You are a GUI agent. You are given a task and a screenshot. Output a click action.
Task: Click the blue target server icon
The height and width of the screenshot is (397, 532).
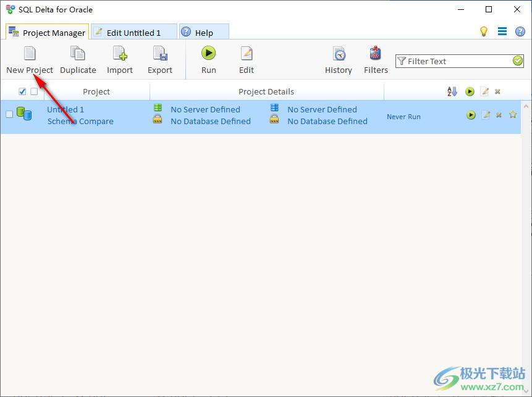274,108
